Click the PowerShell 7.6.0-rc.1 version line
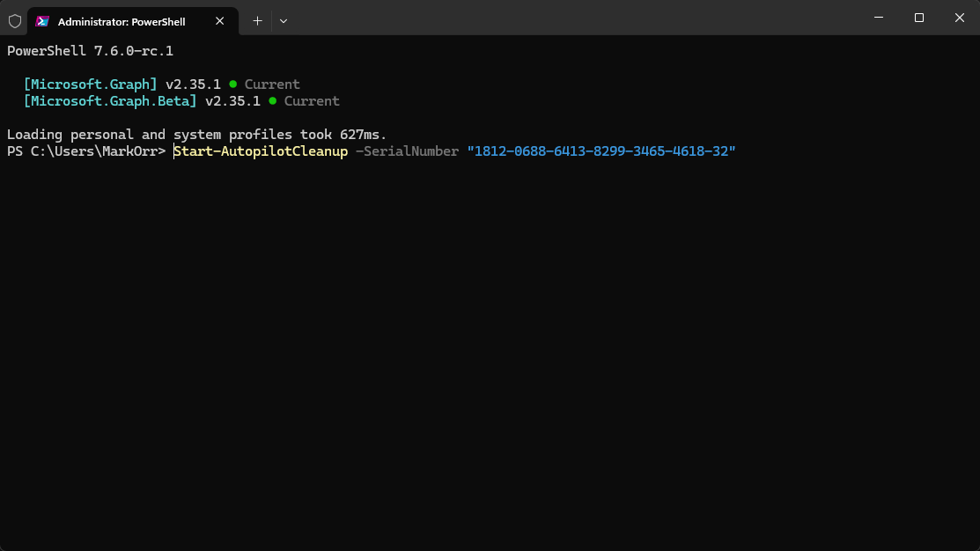Image resolution: width=980 pixels, height=551 pixels. [x=90, y=51]
